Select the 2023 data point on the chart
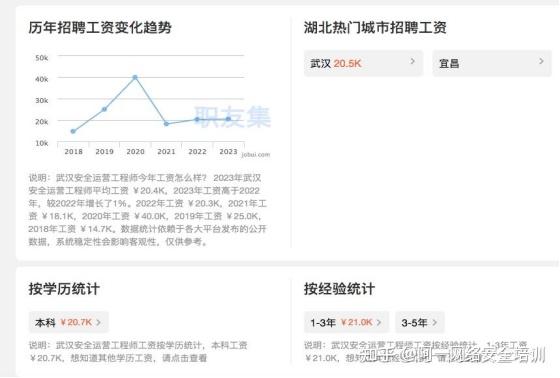Image resolution: width=560 pixels, height=378 pixels. pos(228,119)
